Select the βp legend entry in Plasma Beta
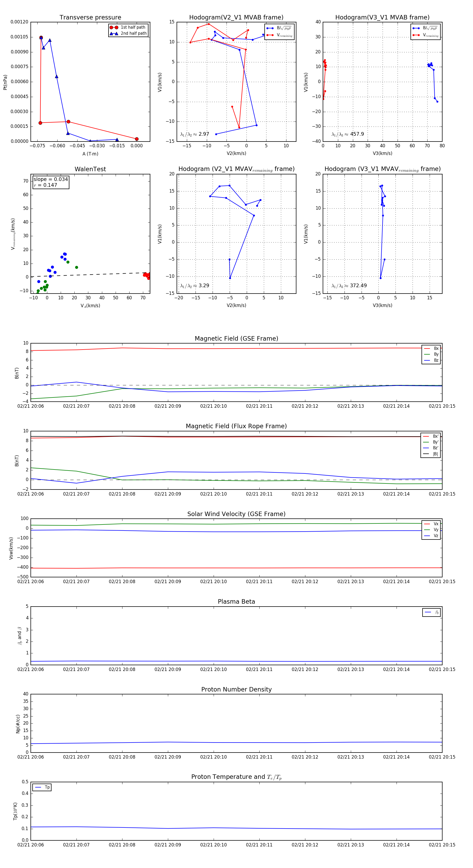 (432, 613)
